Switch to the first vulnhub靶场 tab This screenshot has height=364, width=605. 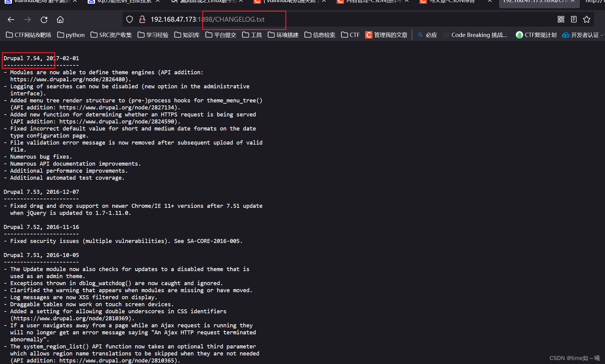[x=40, y=2]
